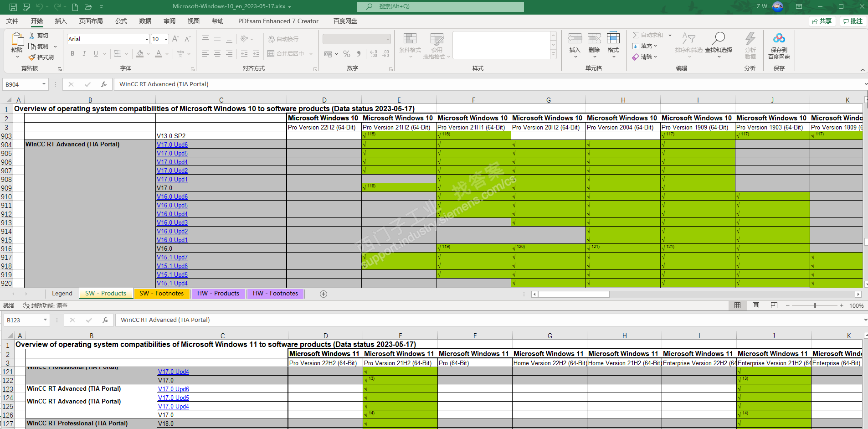Image resolution: width=868 pixels, height=429 pixels.
Task: Click the Font Color letter A swatch
Action: click(159, 54)
